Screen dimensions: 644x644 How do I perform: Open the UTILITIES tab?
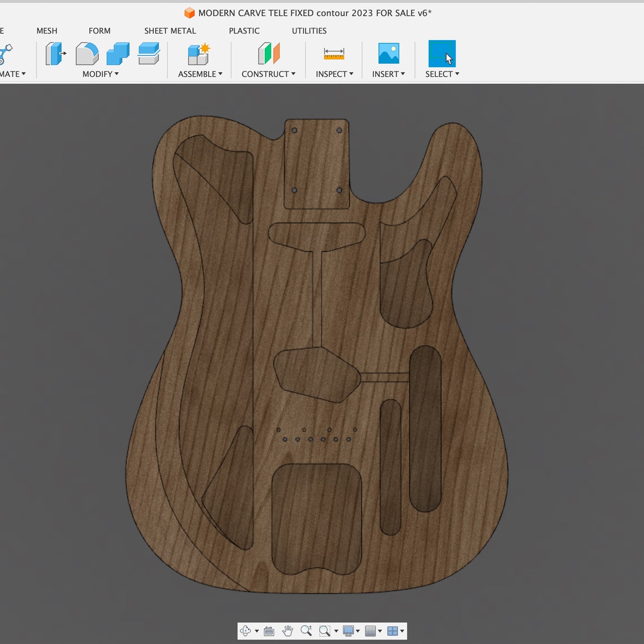[x=309, y=31]
